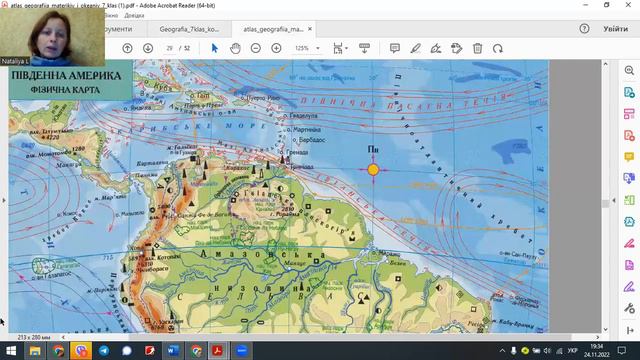The height and width of the screenshot is (360, 640).
Task: Click the scrolling mode toolbar icon
Action: (x=364, y=48)
